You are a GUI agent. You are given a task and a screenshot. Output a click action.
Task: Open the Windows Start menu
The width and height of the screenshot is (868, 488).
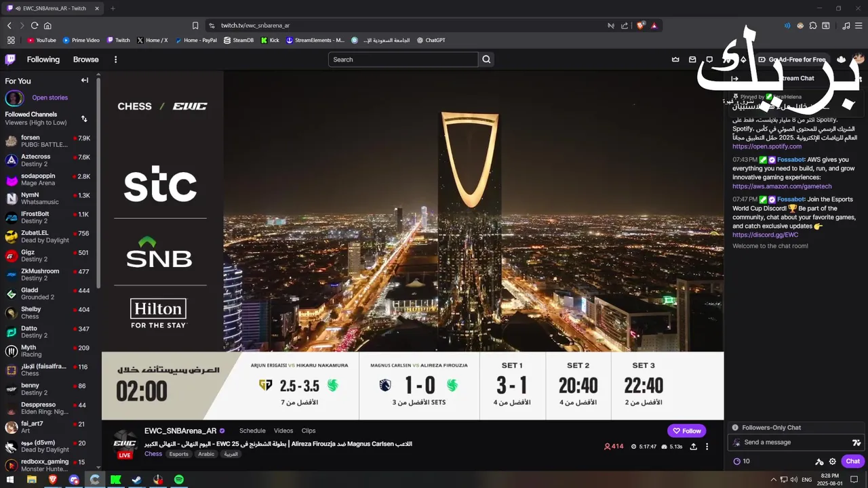pos(10,479)
